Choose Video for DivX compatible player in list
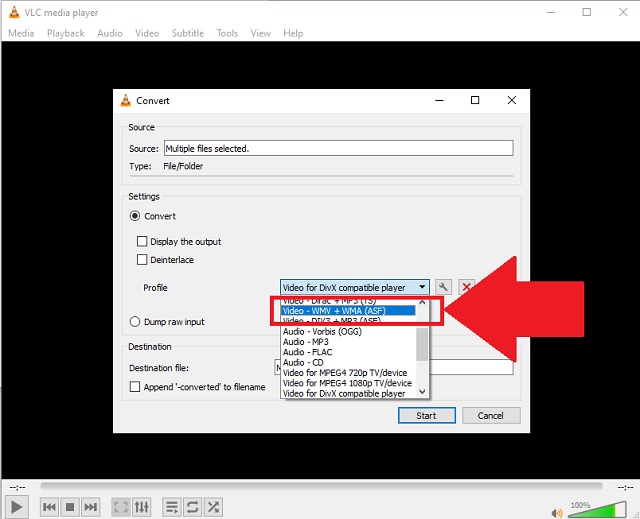This screenshot has height=519, width=640. pos(348,393)
